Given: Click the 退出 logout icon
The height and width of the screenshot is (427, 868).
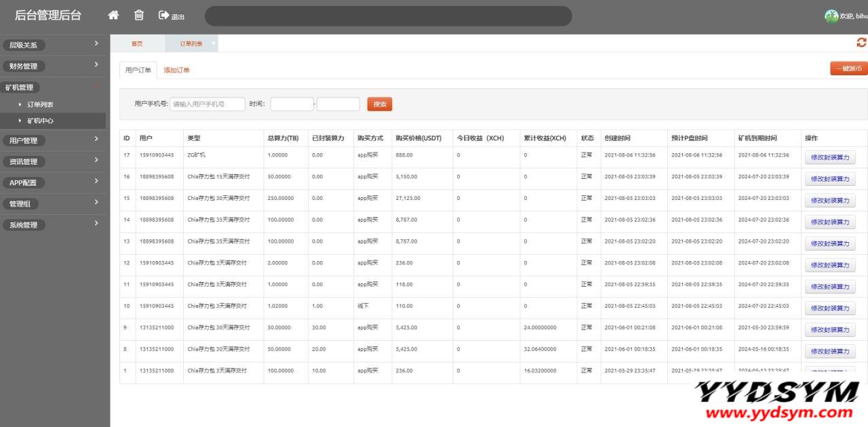Looking at the screenshot, I should coord(171,16).
